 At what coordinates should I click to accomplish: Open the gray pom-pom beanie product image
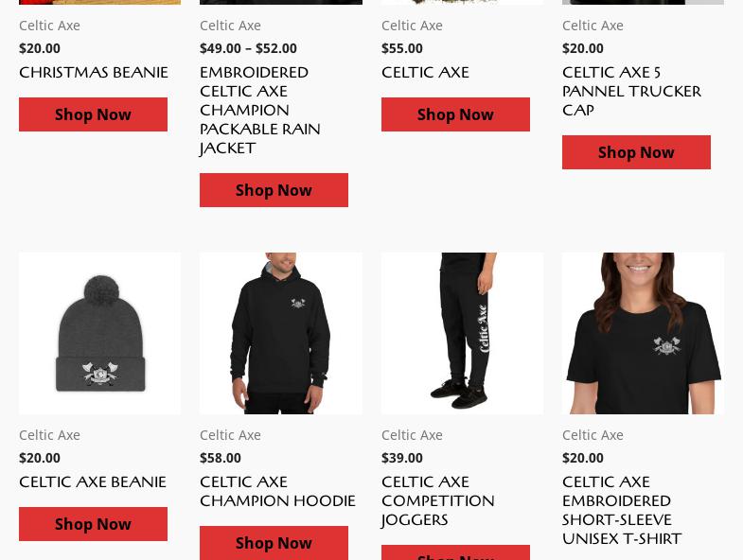(x=100, y=333)
